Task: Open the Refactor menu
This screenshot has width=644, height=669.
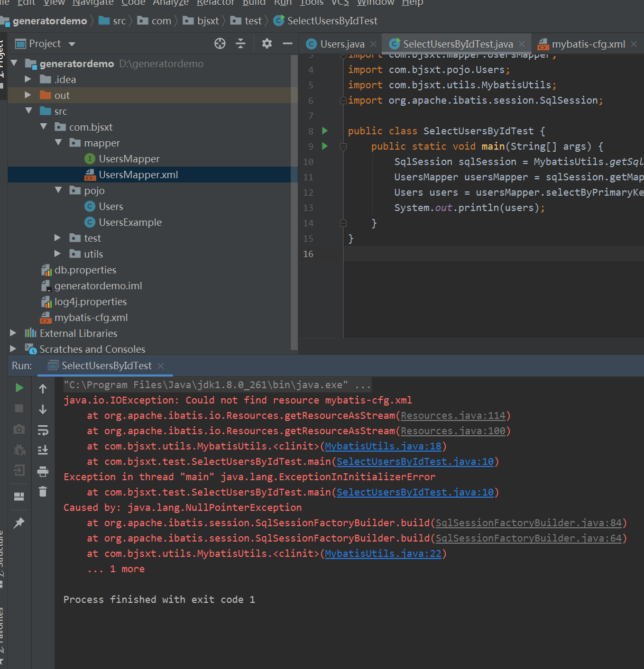Action: tap(216, 3)
